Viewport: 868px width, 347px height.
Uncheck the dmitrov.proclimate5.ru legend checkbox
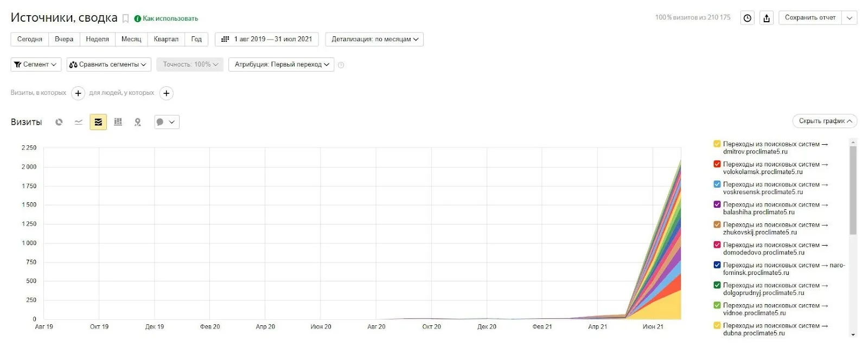(x=717, y=144)
